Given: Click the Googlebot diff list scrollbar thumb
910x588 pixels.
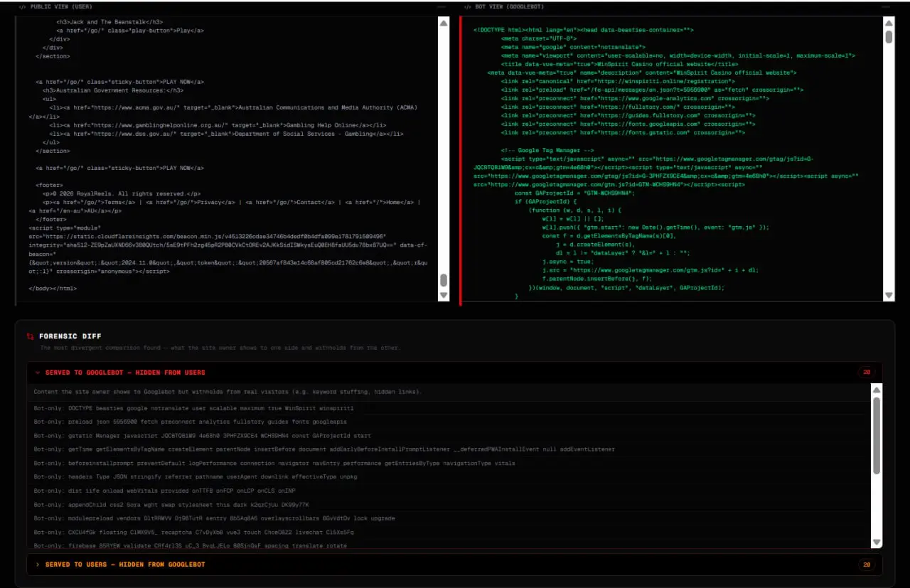Looking at the screenshot, I should point(877,436).
